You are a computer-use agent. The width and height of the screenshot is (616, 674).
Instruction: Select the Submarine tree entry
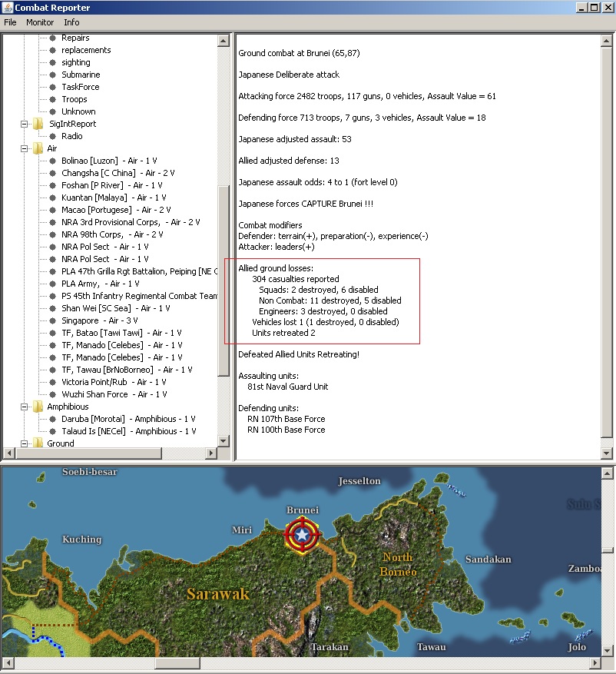[x=81, y=75]
